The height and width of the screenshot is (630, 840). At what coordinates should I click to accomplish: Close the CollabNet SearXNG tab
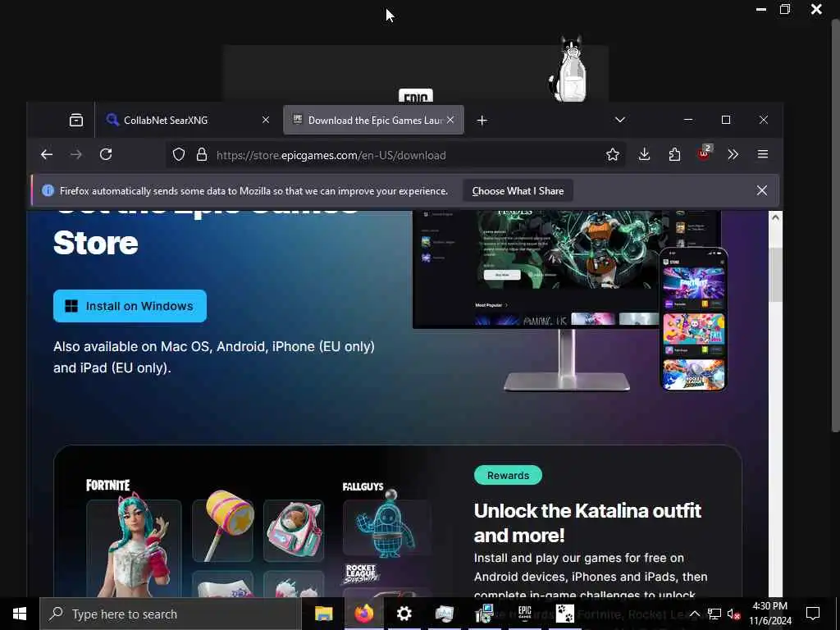click(265, 120)
